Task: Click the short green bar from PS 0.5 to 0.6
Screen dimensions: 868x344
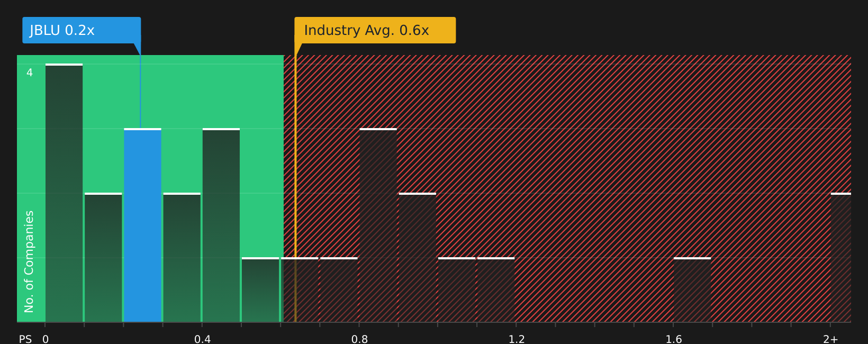Action: [260, 289]
